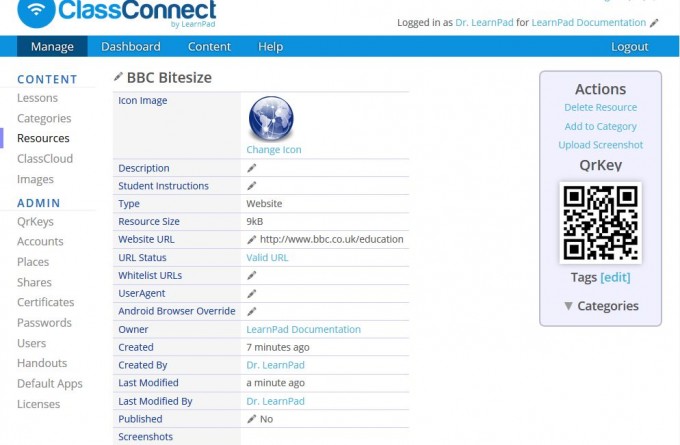
Task: Open the Help menu item
Action: (x=270, y=46)
